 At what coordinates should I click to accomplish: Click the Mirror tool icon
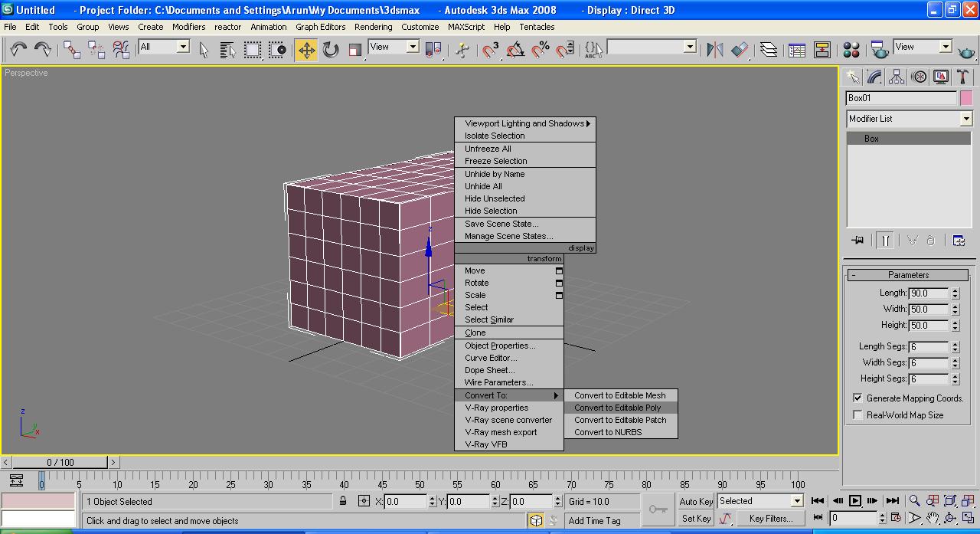tap(715, 50)
